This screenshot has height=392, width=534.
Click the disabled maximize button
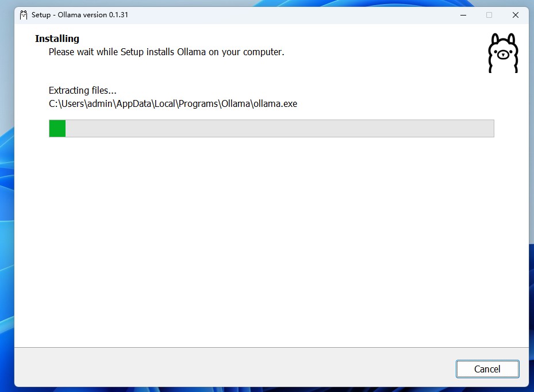(x=489, y=15)
